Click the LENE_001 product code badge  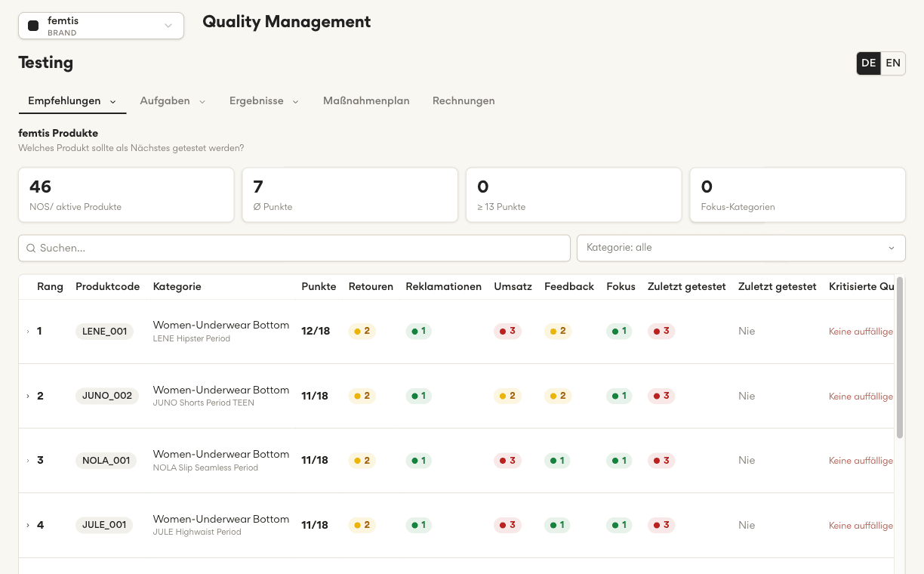tap(104, 332)
